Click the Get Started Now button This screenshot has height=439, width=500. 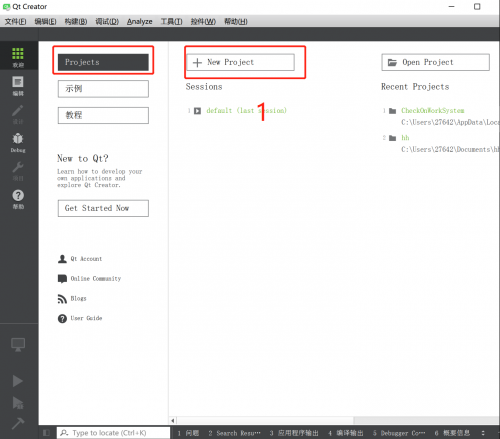[x=103, y=208]
